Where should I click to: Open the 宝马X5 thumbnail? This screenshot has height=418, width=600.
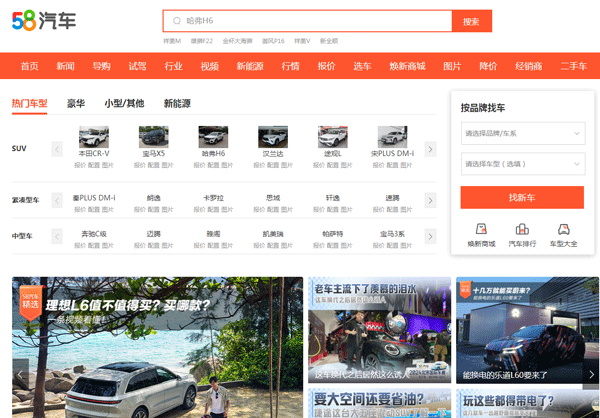click(153, 137)
